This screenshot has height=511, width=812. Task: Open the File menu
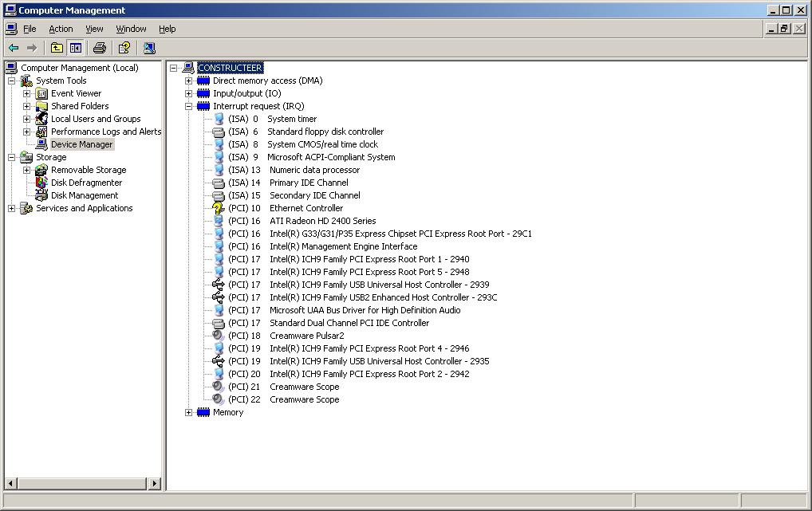pos(30,29)
